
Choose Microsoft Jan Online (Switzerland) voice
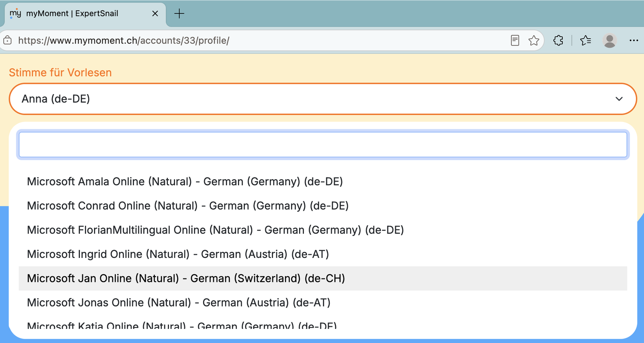(323, 279)
